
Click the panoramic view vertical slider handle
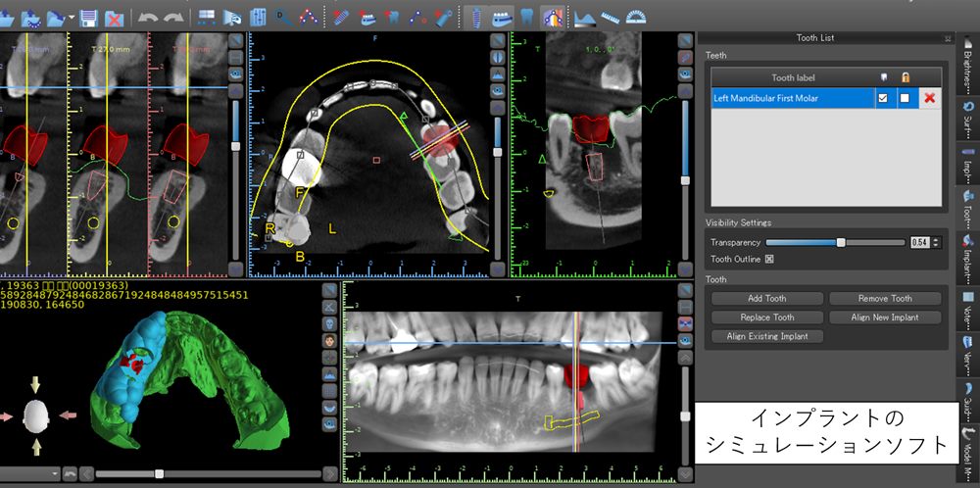coord(685,416)
